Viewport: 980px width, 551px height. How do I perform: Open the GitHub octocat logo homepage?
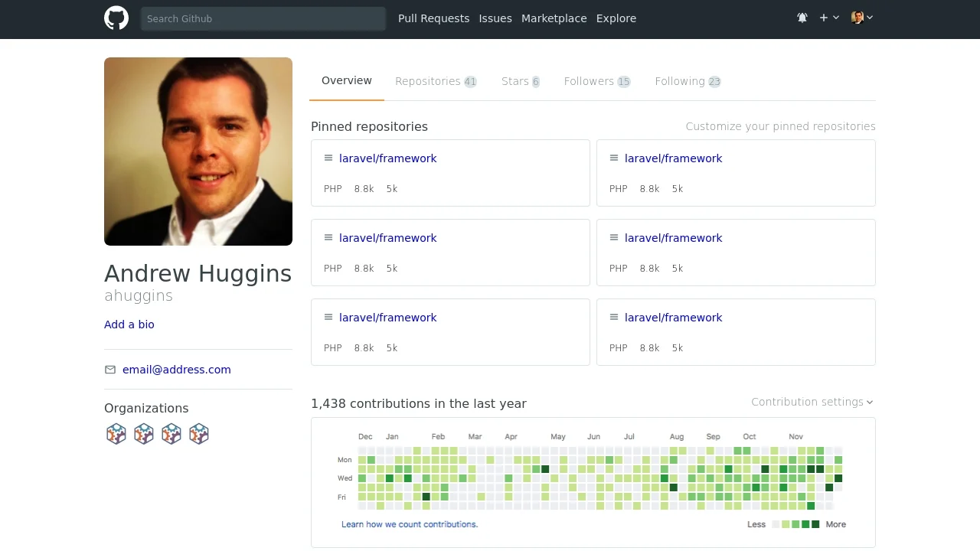[x=116, y=18]
